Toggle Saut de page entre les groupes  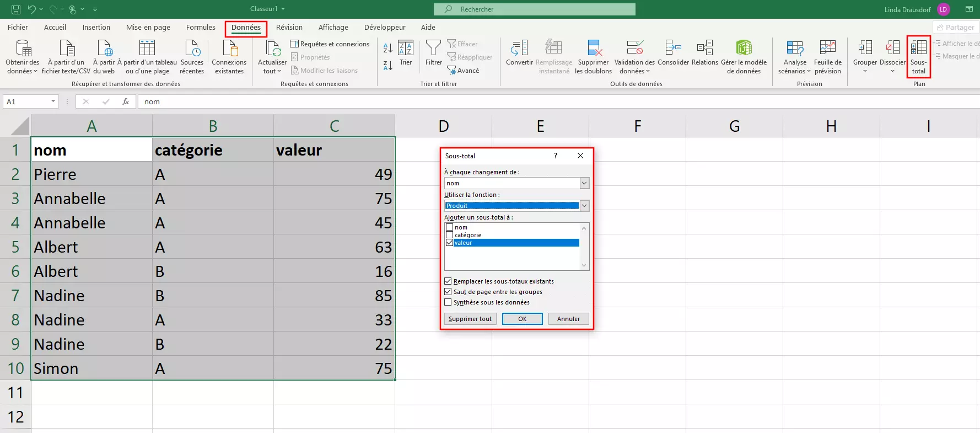coord(448,292)
